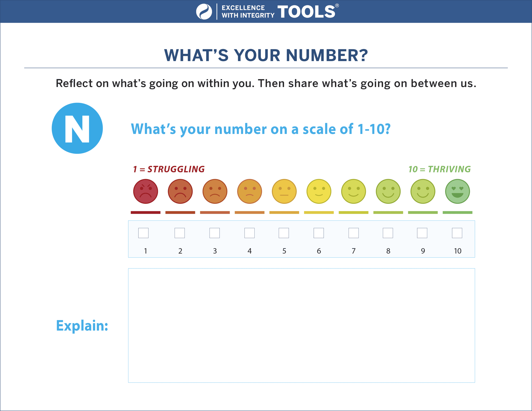This screenshot has height=411, width=532.
Task: Click the angry red face emoji
Action: coord(145,191)
